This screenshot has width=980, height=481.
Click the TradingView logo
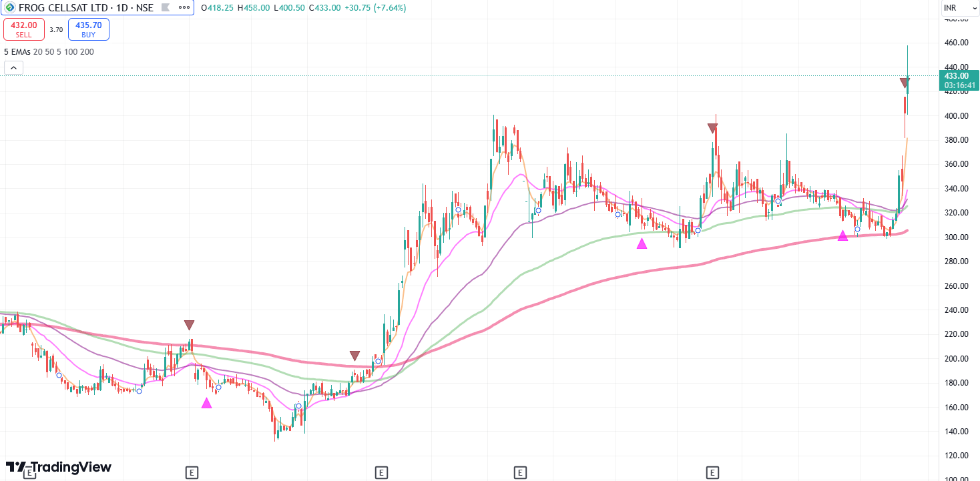click(x=59, y=467)
